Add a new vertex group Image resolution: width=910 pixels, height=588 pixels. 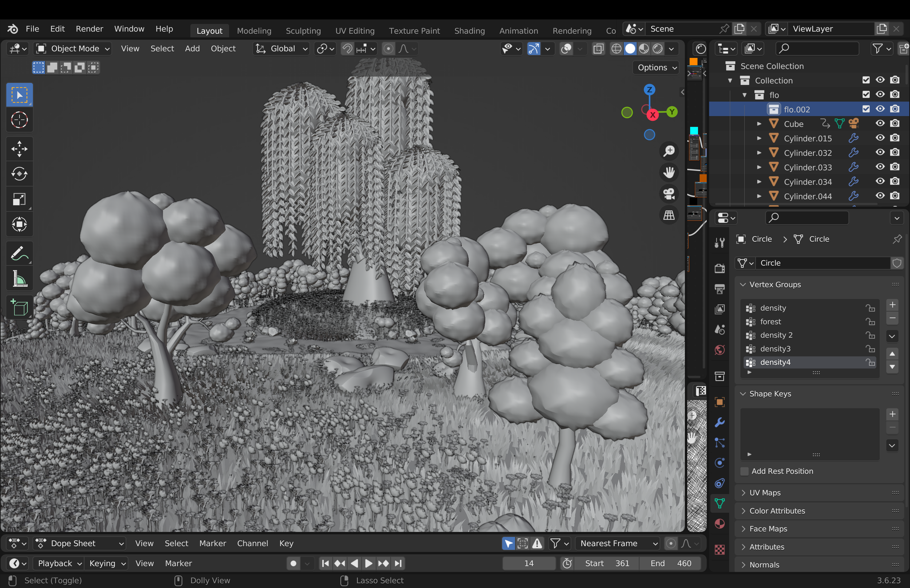point(892,305)
